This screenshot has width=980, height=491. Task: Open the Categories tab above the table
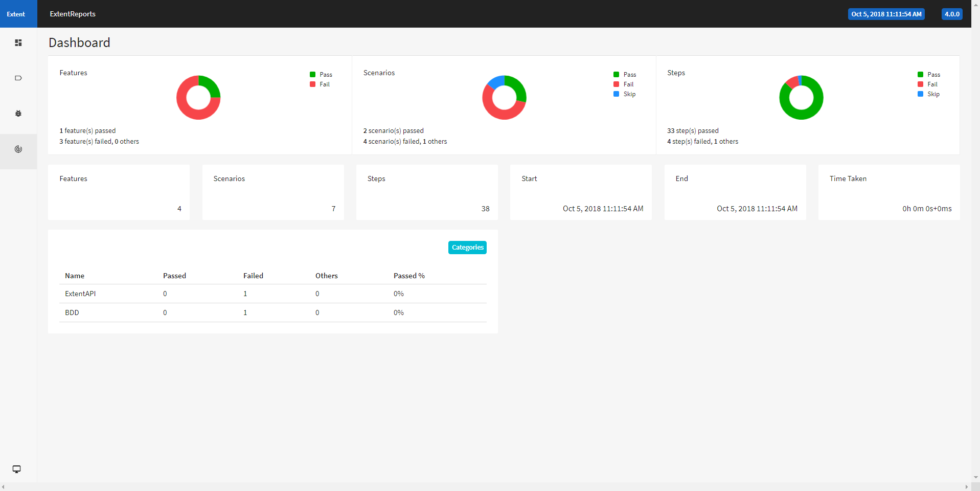[x=467, y=247]
